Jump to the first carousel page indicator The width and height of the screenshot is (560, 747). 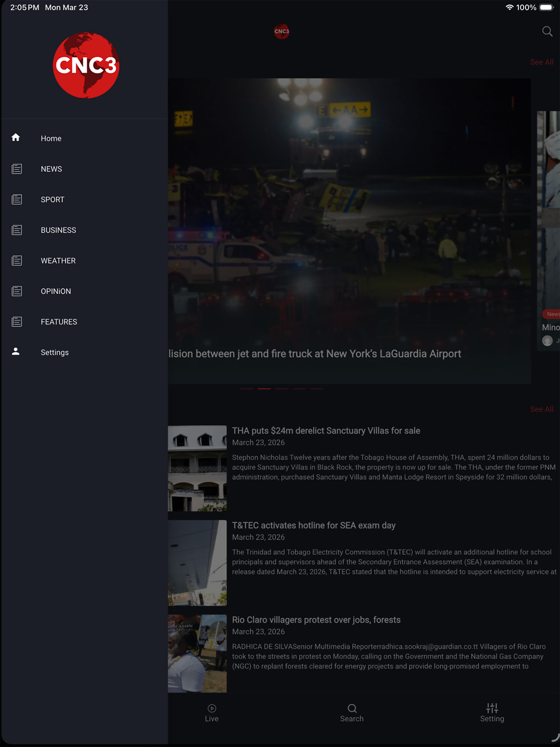click(247, 389)
